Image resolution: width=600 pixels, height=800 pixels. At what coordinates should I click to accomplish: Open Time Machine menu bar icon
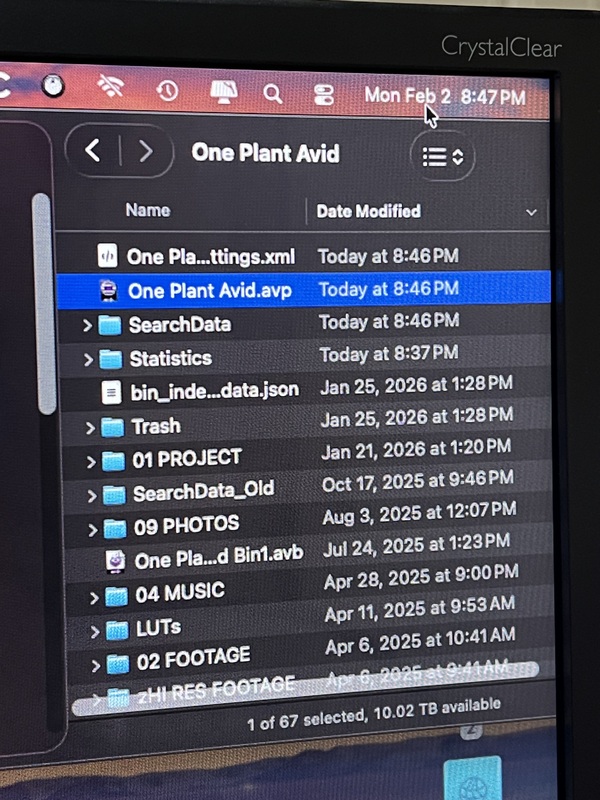(x=168, y=92)
